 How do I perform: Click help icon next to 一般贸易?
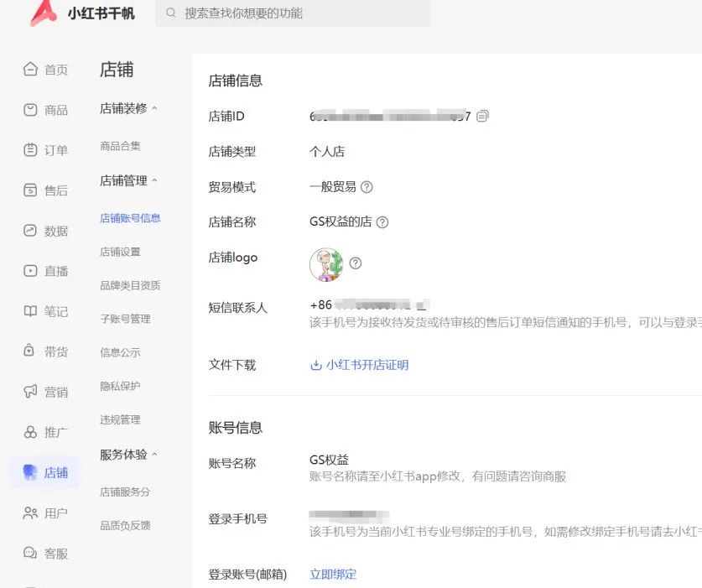pos(367,187)
